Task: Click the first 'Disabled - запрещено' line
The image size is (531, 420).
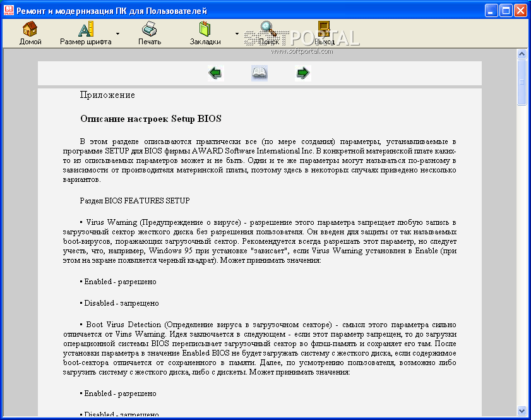Action: coord(119,303)
